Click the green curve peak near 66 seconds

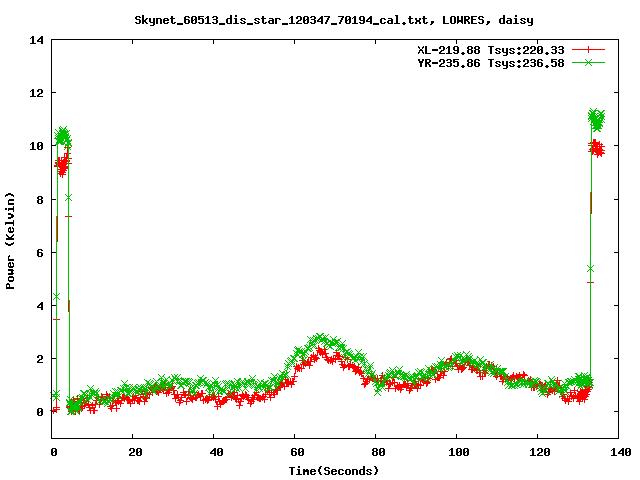tap(320, 338)
